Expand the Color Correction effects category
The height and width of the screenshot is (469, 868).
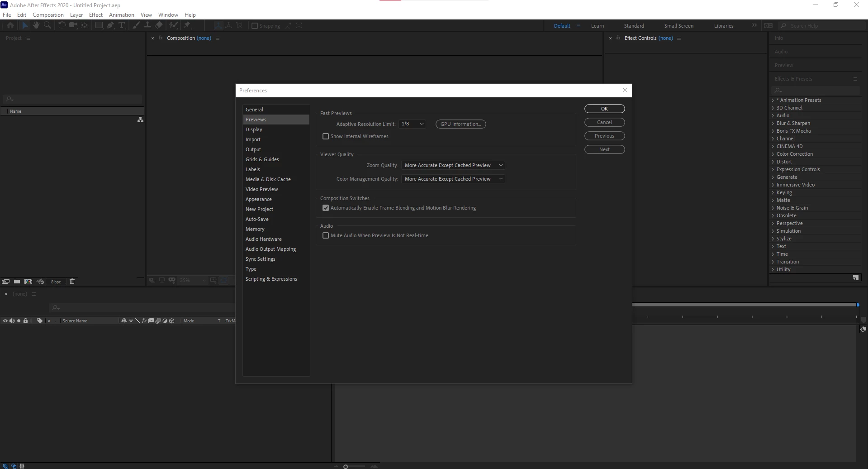click(x=773, y=154)
